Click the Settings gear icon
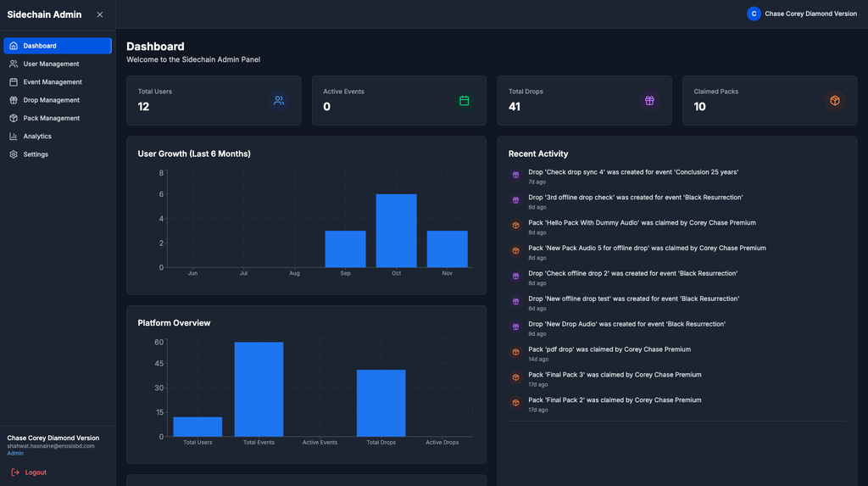 [x=14, y=154]
